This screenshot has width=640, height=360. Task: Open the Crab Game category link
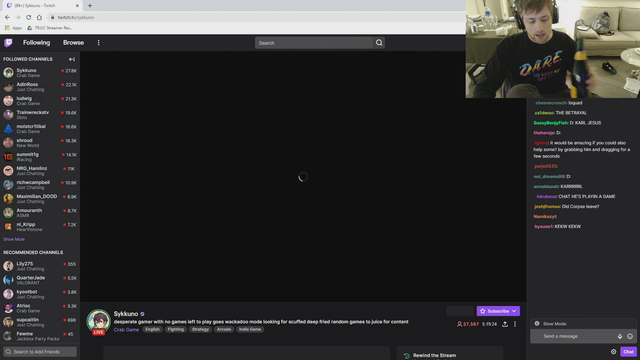tap(126, 329)
